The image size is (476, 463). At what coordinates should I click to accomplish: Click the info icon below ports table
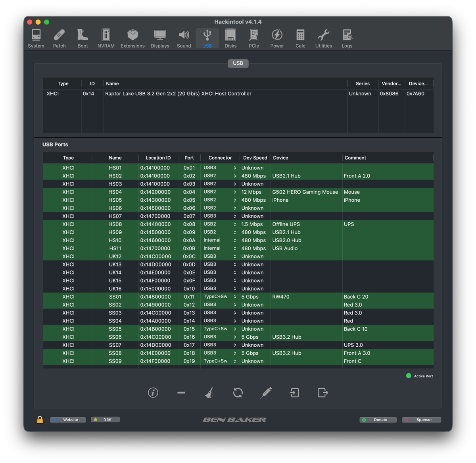[153, 393]
